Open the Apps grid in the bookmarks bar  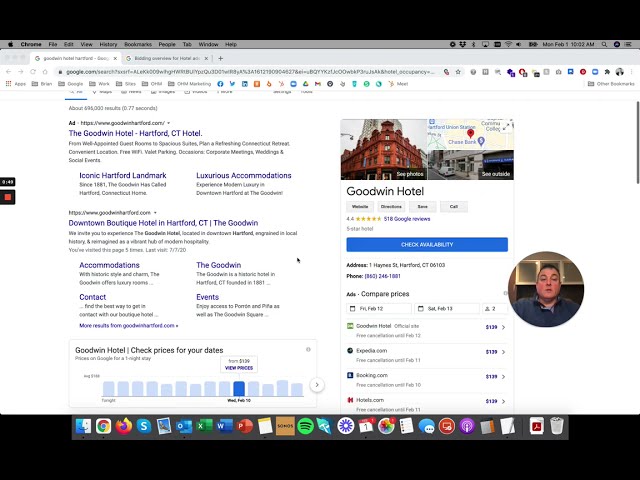point(16,84)
